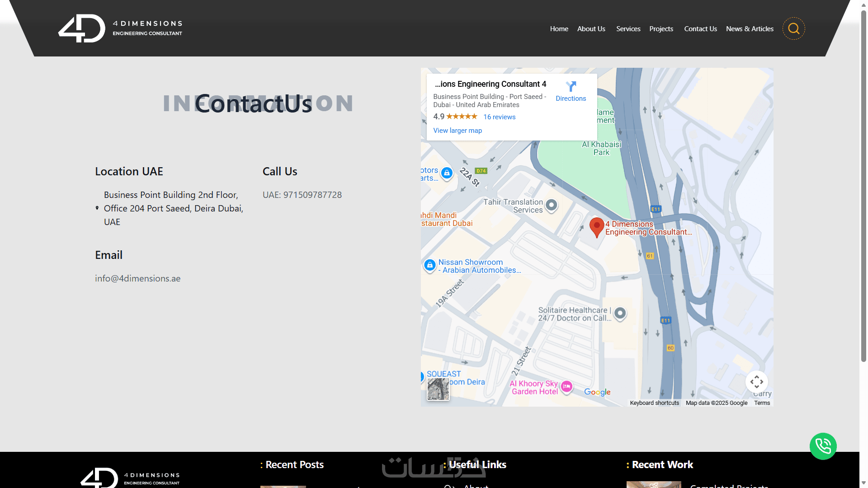Open the Home menu item

click(x=559, y=29)
